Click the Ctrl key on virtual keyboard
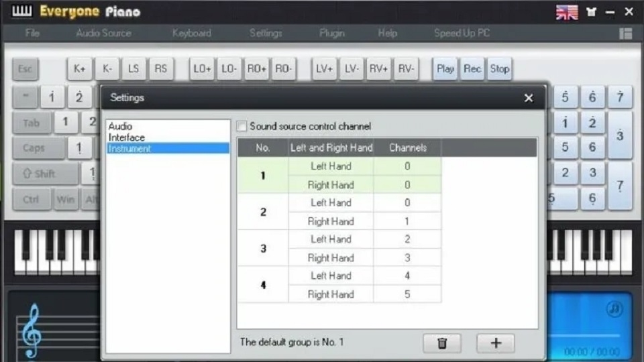The image size is (644, 362). [32, 200]
